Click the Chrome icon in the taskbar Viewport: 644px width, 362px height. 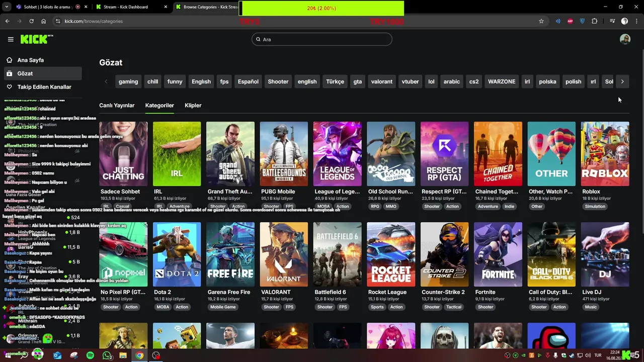pos(139,355)
